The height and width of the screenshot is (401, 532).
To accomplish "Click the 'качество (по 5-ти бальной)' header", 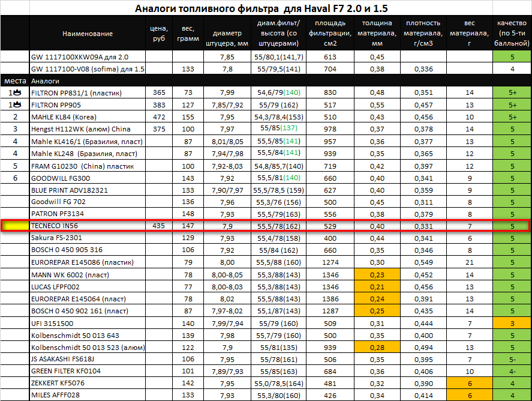I will pyautogui.click(x=512, y=33).
